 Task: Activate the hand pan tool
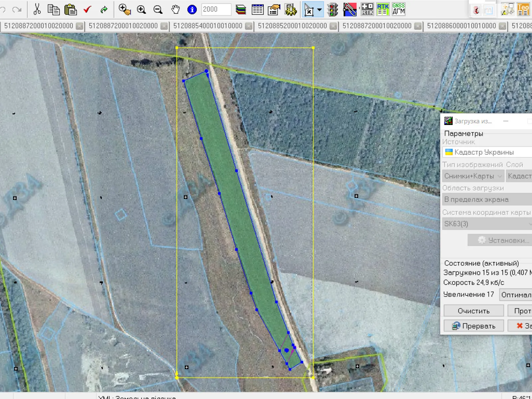[x=175, y=9]
